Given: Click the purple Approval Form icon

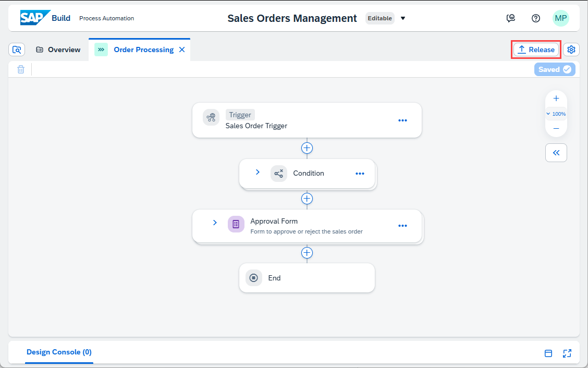Looking at the screenshot, I should point(236,224).
